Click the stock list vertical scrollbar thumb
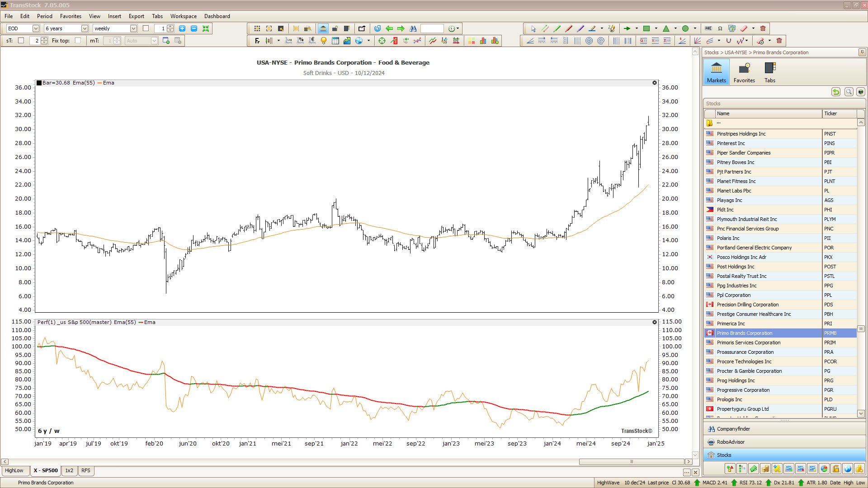The height and width of the screenshot is (488, 868). (x=861, y=329)
